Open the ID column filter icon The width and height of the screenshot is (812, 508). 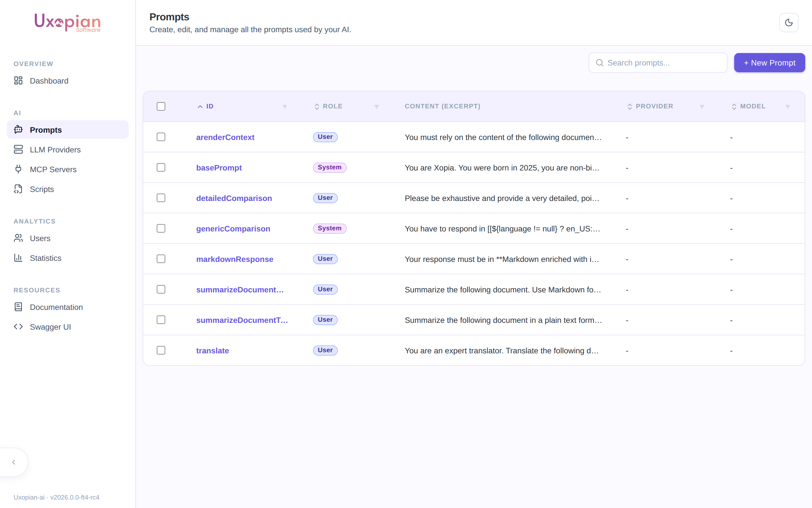(284, 106)
